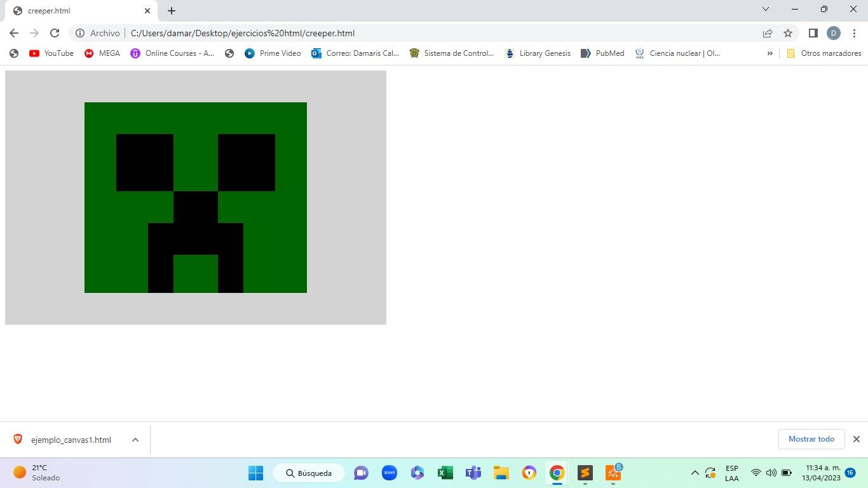This screenshot has width=868, height=488.
Task: Open the MEGA bookmark
Action: coord(102,53)
